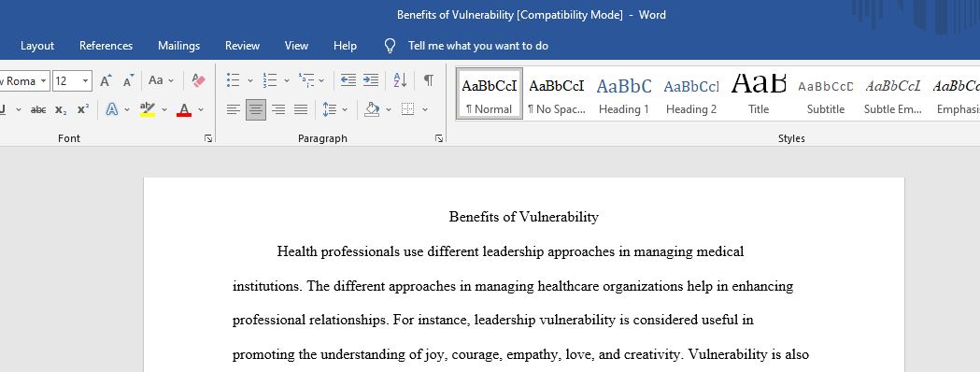Open the font size dropdown
980x372 pixels.
pyautogui.click(x=86, y=80)
